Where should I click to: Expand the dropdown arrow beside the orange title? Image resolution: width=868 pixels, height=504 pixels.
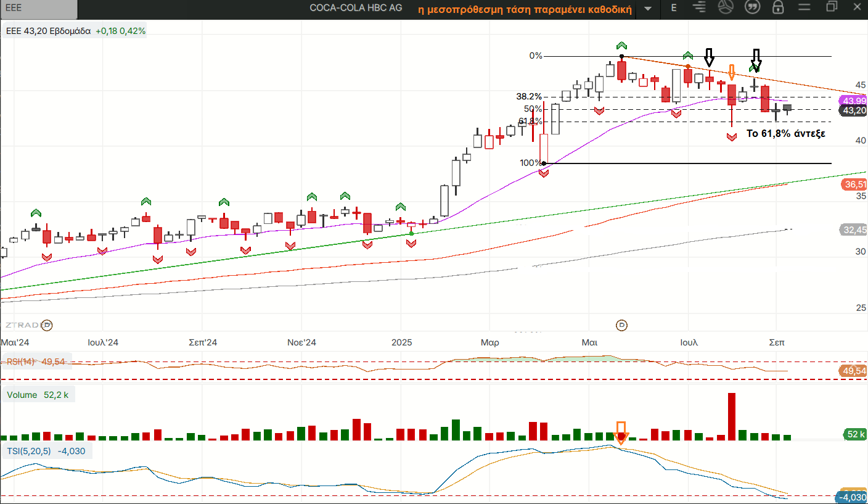(x=648, y=9)
